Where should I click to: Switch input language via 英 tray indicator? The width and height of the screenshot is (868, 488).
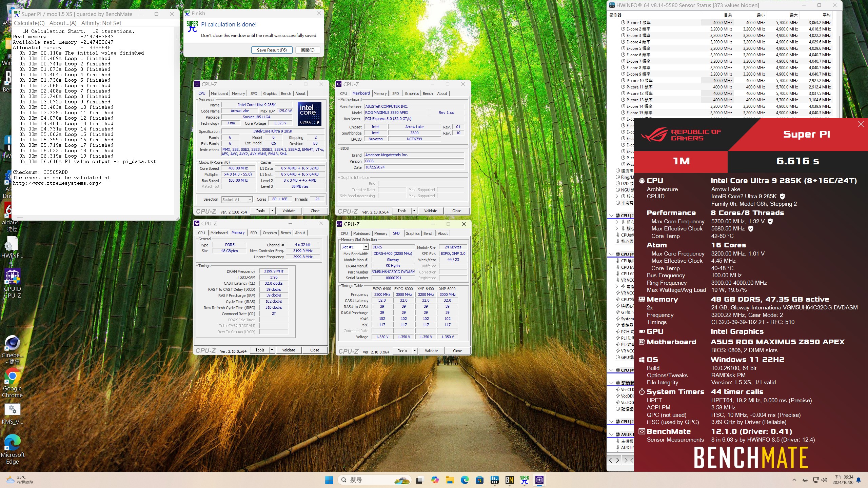[x=805, y=480]
